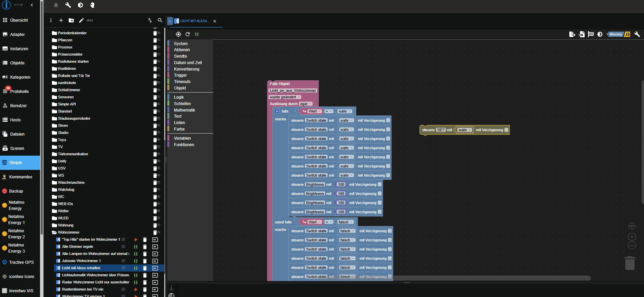
Task: Open search in the scripts list
Action: click(x=160, y=20)
